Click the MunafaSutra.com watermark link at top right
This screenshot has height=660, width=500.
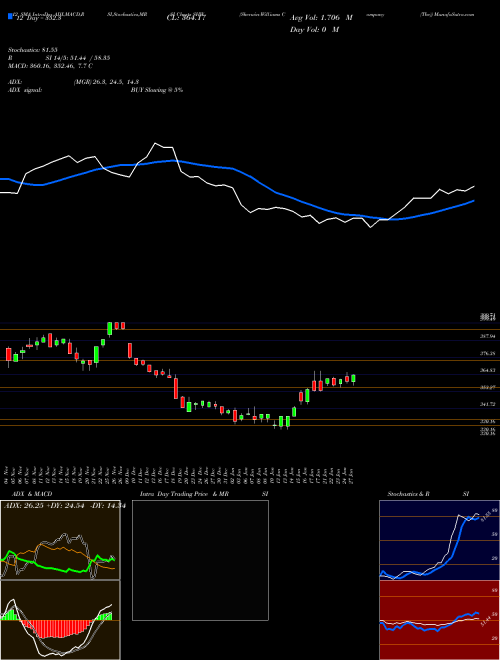point(447,14)
